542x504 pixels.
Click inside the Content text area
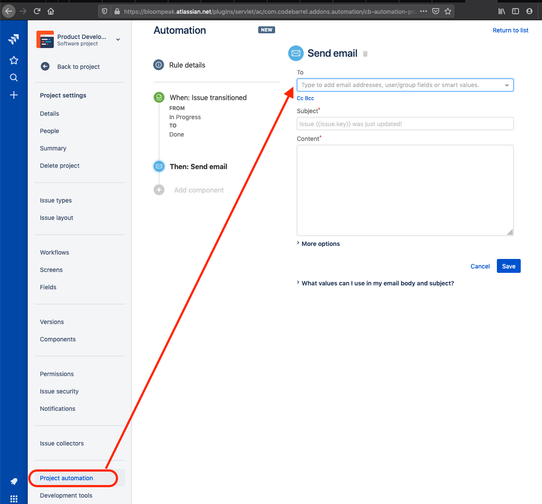405,190
